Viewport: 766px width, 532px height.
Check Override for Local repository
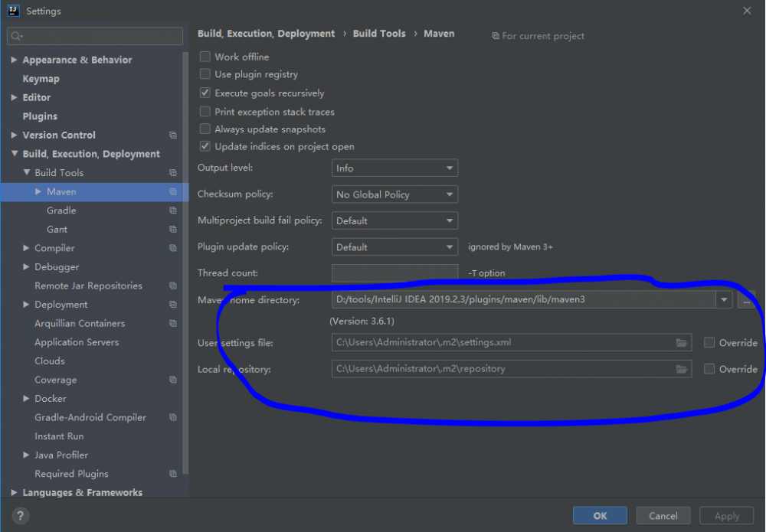tap(709, 369)
